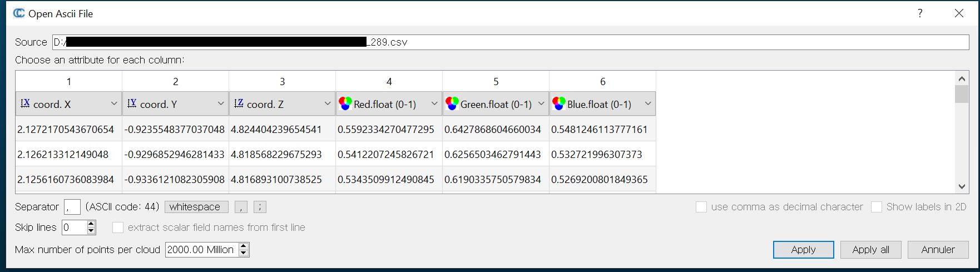Click cell -0.9336121082305908
Image resolution: width=980 pixels, height=272 pixels.
(x=176, y=179)
